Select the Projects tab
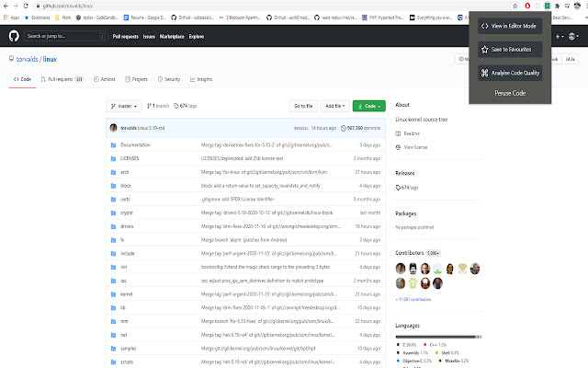Image resolution: width=588 pixels, height=368 pixels. [x=136, y=79]
